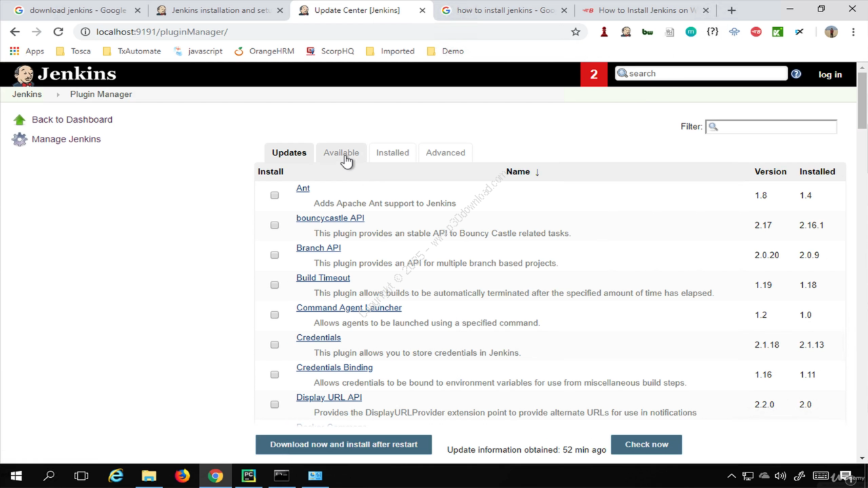Open File Explorer from the taskbar
Viewport: 868px width, 488px height.
tap(149, 476)
